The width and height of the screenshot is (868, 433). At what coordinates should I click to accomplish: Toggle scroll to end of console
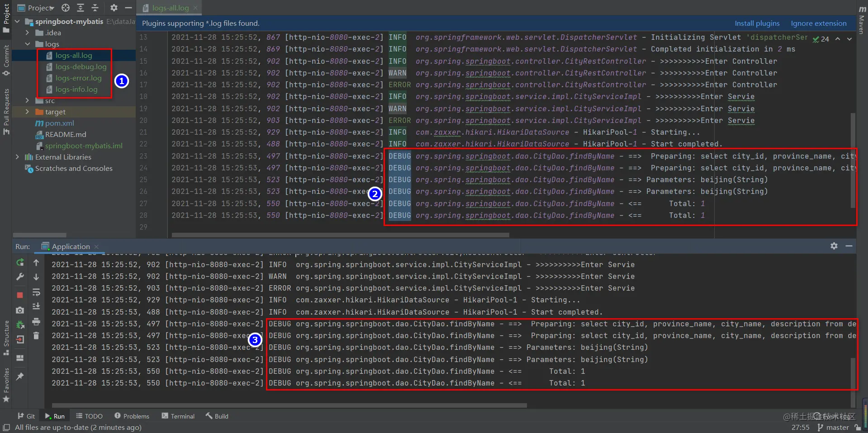(36, 306)
